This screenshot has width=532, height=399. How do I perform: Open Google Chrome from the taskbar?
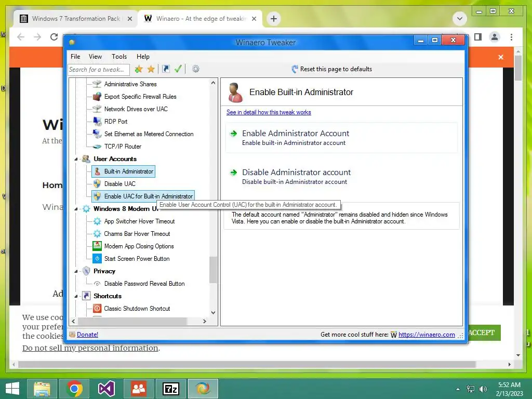(75, 389)
